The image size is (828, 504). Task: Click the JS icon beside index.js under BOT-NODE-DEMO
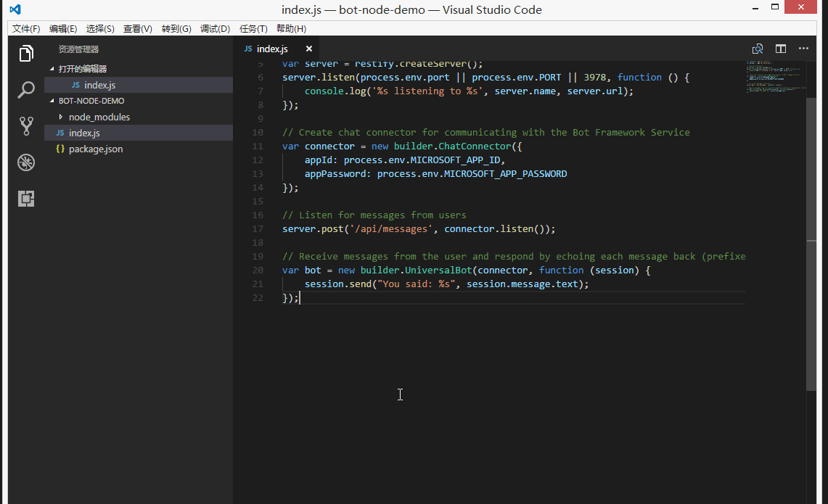point(60,133)
